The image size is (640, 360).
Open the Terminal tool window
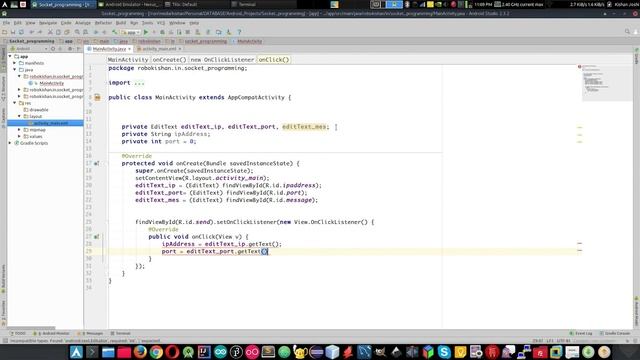(121, 333)
